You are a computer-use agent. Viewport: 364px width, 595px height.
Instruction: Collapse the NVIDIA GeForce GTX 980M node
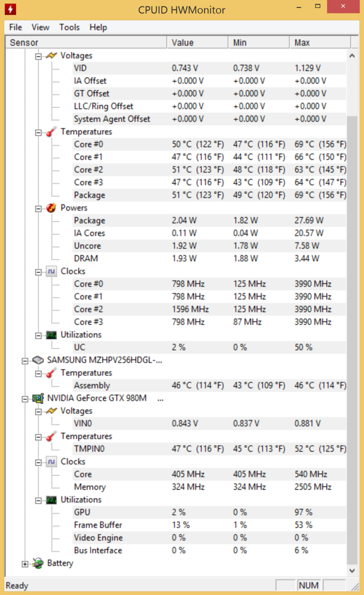pos(25,398)
